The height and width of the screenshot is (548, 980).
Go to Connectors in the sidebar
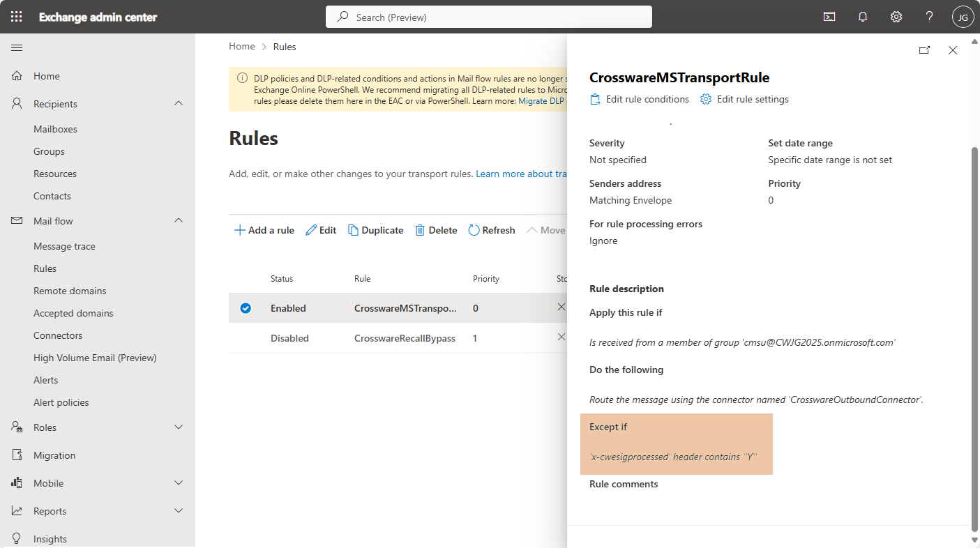(x=58, y=335)
